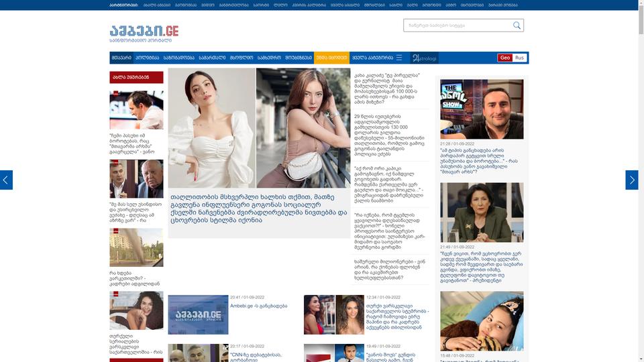Open the შოუბიზნესი navigation tab
644x362 pixels.
(299, 58)
